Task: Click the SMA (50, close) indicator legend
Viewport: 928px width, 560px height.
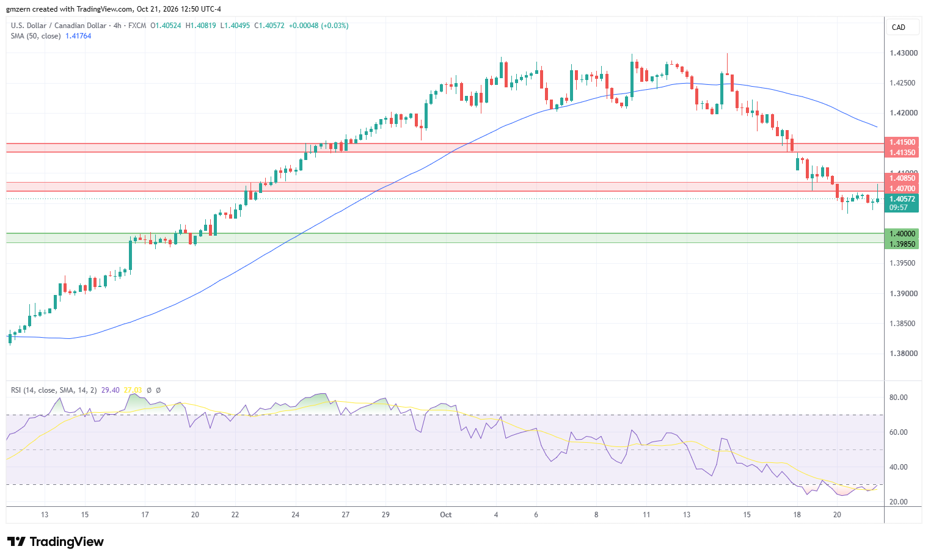Action: point(35,36)
